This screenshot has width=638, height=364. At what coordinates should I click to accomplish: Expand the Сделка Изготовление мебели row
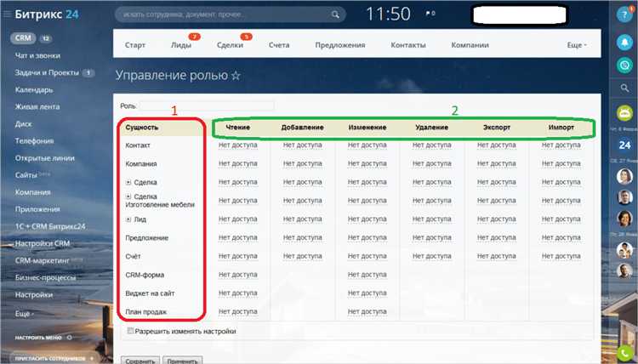point(128,196)
